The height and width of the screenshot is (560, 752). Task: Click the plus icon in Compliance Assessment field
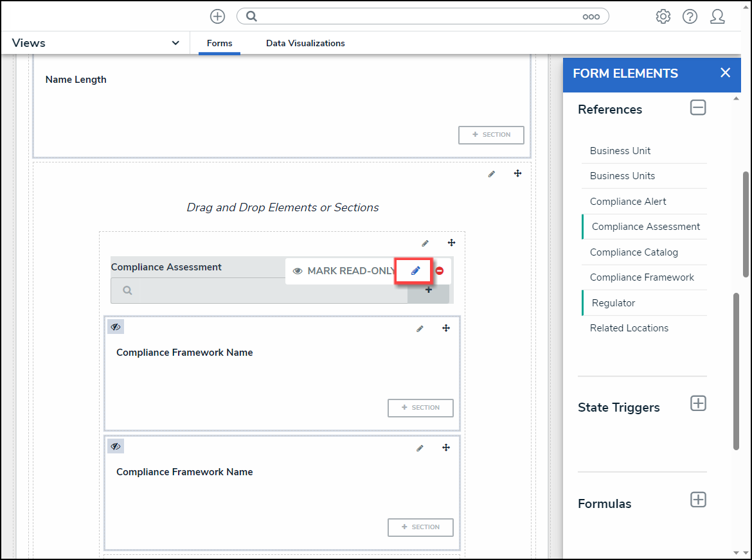tap(429, 290)
